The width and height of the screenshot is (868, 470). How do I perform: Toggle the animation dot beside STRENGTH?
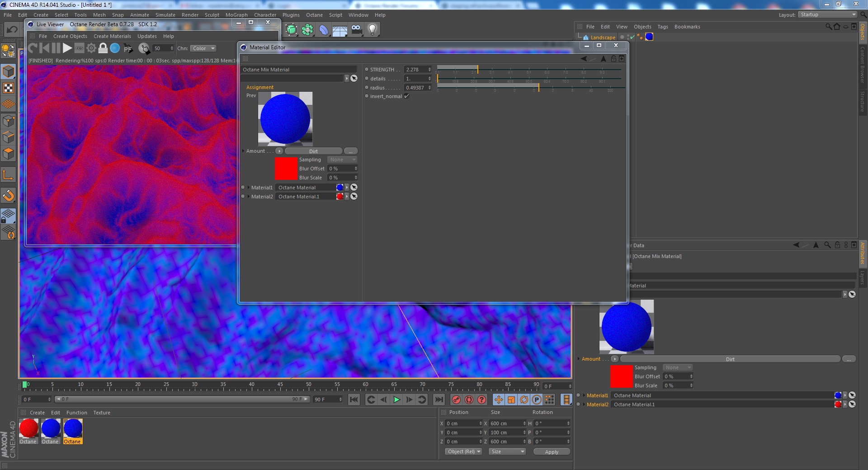pos(367,70)
